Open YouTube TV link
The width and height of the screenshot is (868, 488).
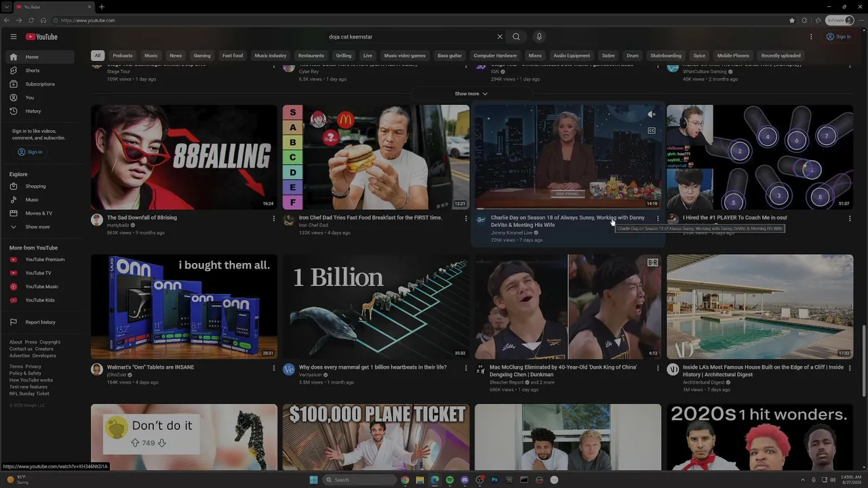41,273
